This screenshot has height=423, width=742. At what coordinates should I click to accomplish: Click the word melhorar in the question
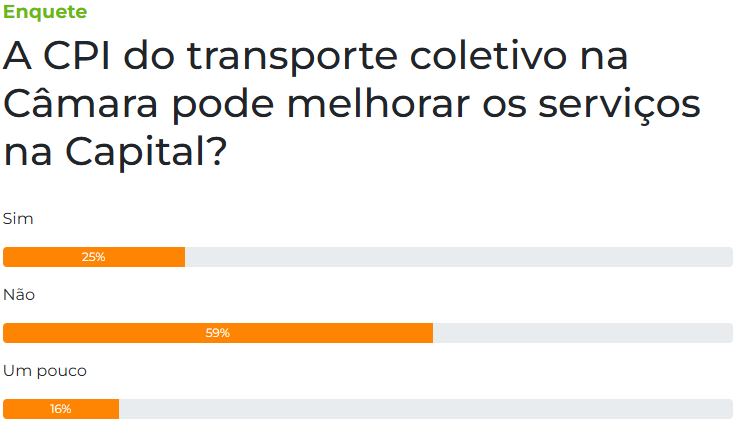[x=379, y=103]
